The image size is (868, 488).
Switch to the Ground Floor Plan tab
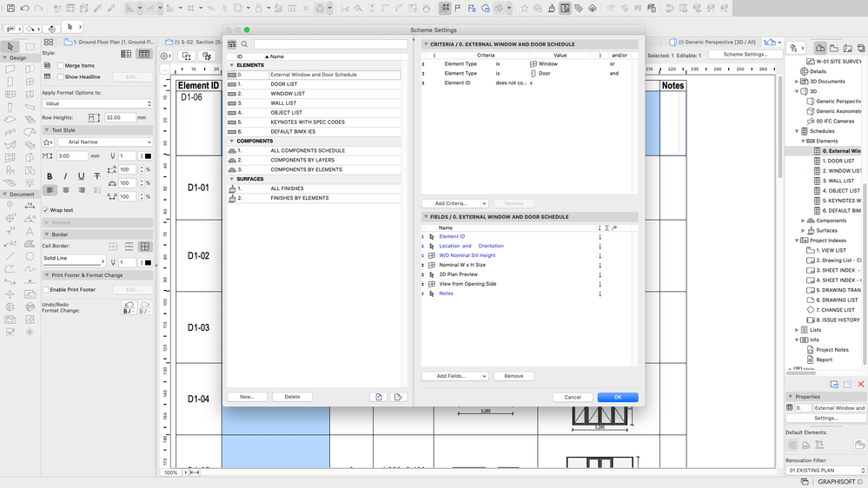[113, 42]
